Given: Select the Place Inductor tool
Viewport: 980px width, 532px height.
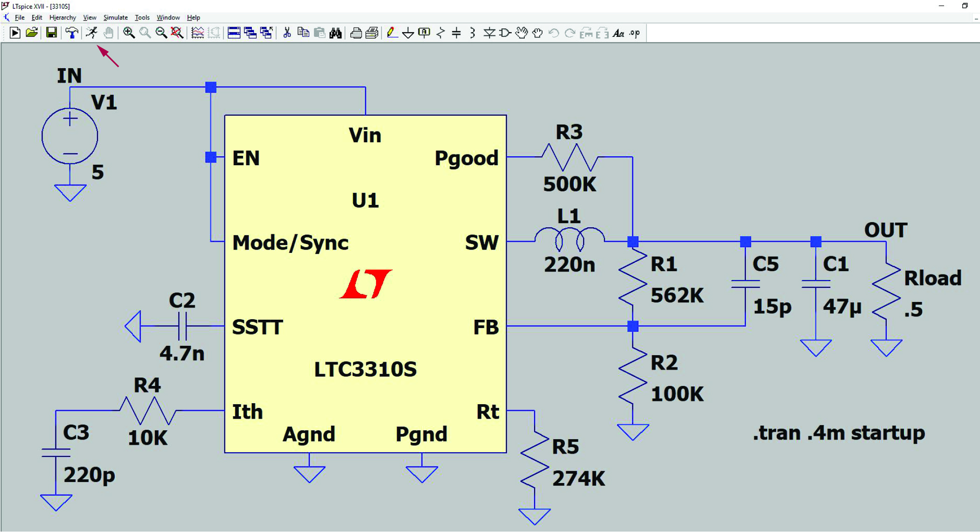Looking at the screenshot, I should click(473, 33).
